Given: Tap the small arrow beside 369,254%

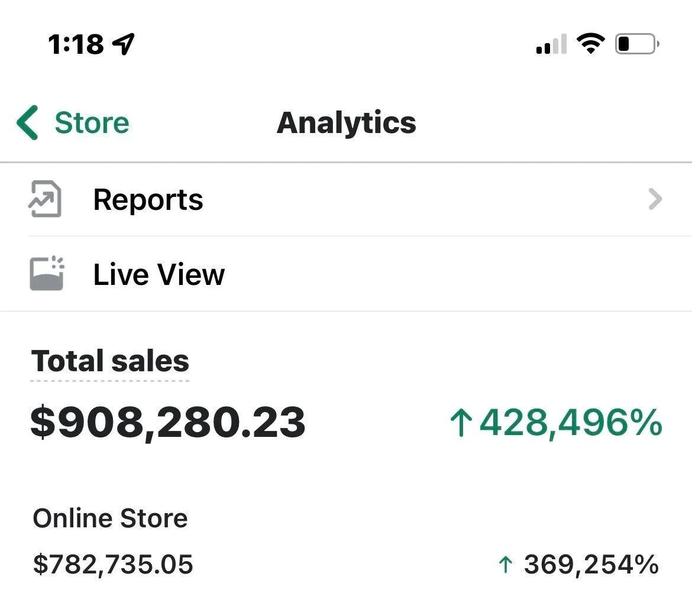Looking at the screenshot, I should 505,565.
